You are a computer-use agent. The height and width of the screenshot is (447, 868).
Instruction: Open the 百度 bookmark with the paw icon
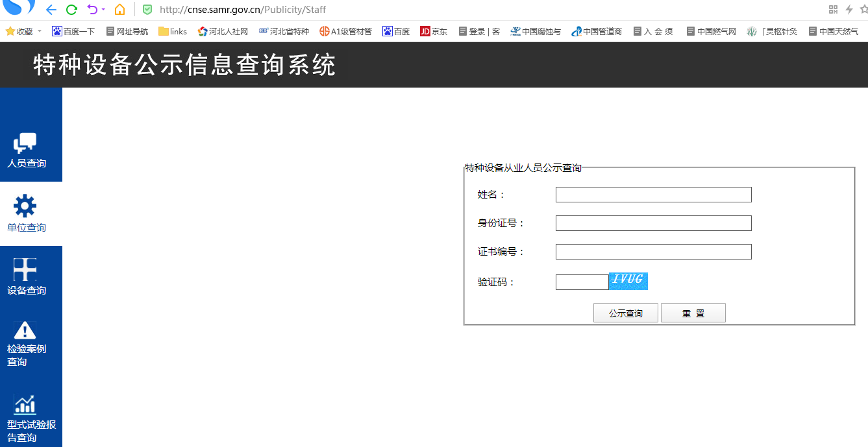[x=396, y=31]
